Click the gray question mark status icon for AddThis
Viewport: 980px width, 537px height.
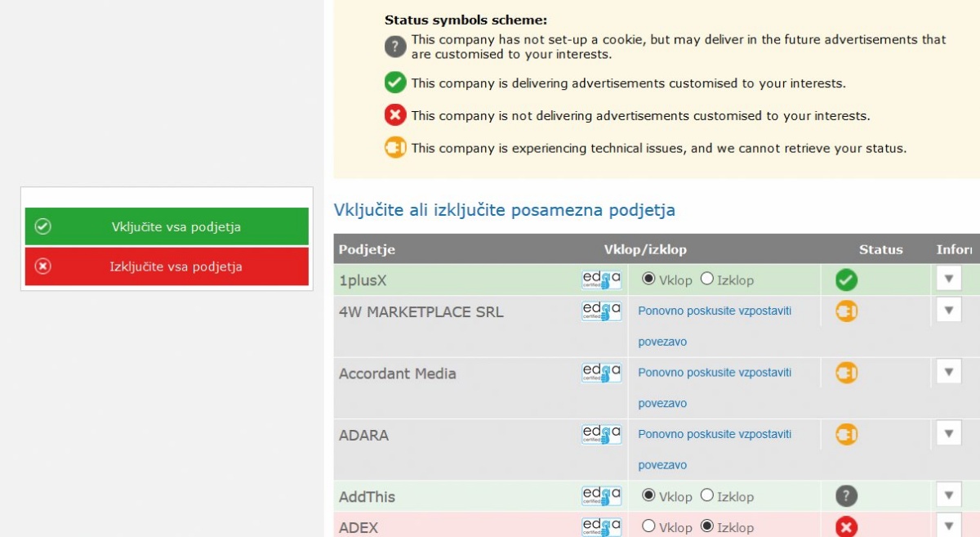(x=846, y=496)
